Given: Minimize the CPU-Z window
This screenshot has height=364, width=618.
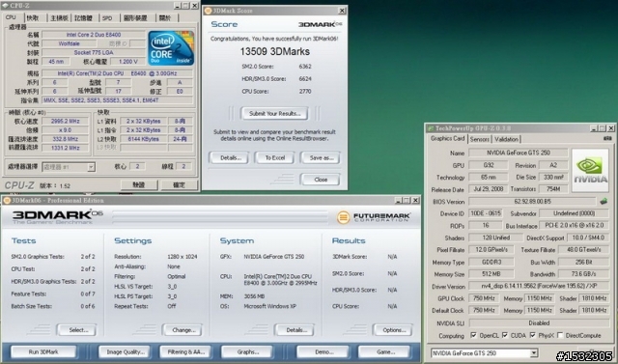Looking at the screenshot, I should tap(178, 6).
